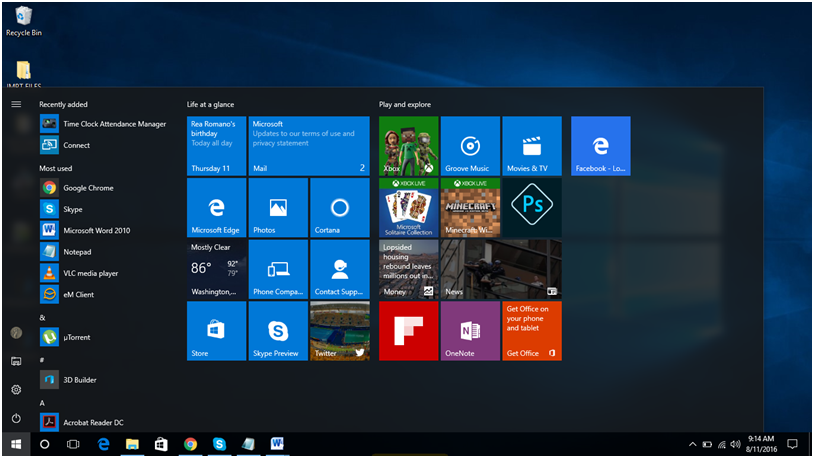Open Skype from the taskbar

point(219,444)
